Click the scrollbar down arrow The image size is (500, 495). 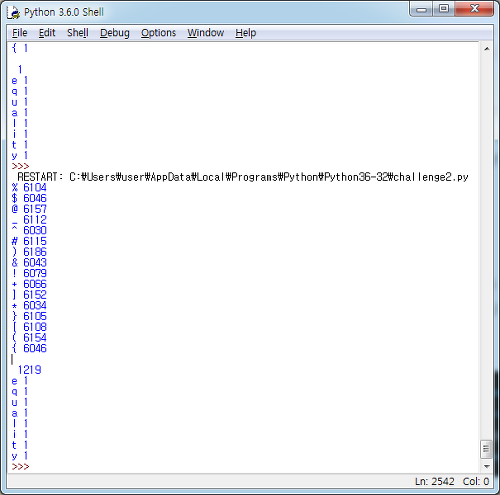(487, 466)
